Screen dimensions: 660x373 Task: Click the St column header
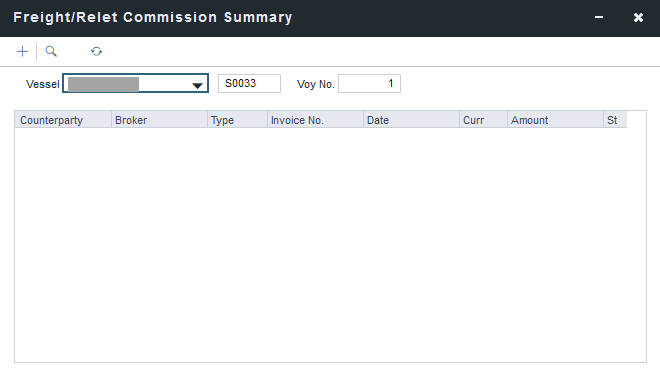[x=615, y=120]
